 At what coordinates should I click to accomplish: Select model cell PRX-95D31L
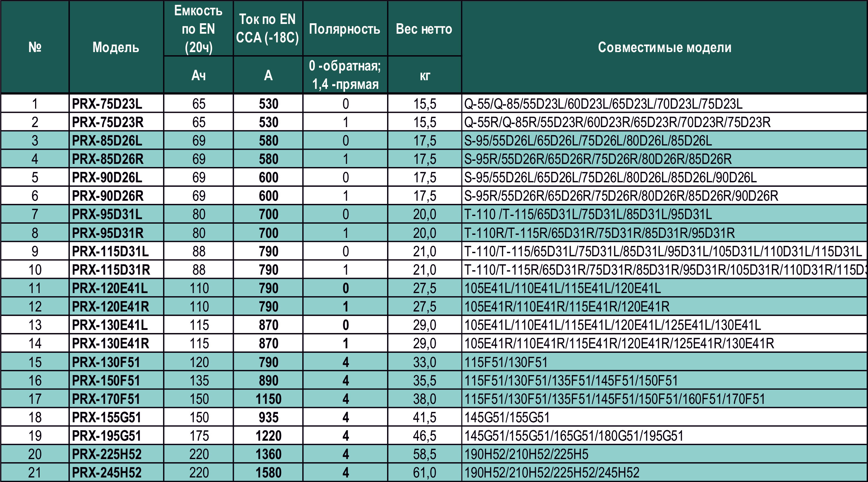tap(116, 214)
